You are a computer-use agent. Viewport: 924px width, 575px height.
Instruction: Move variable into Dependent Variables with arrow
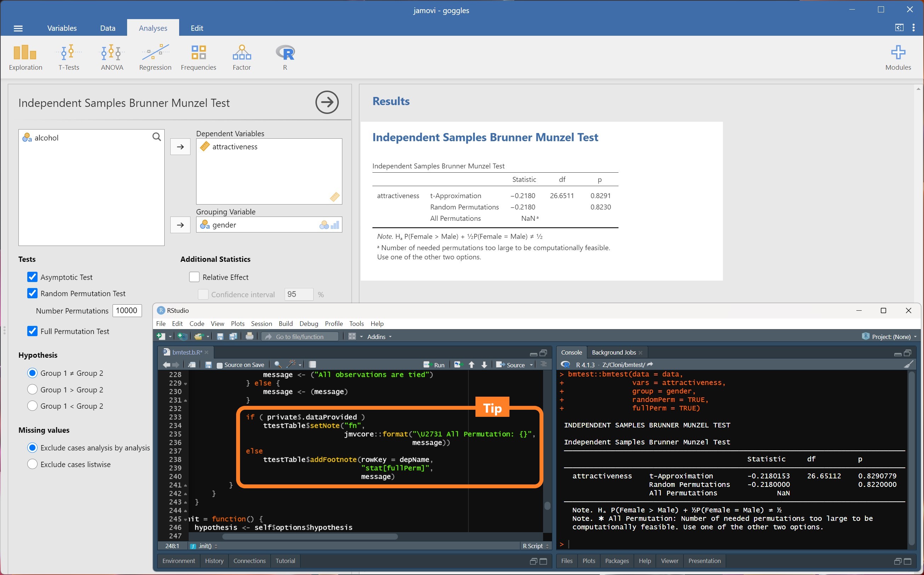pos(180,147)
